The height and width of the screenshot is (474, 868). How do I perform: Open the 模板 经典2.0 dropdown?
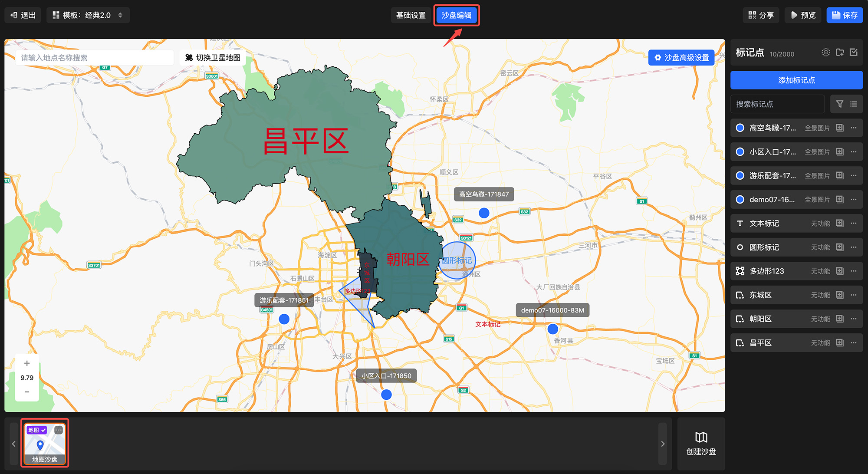point(88,15)
